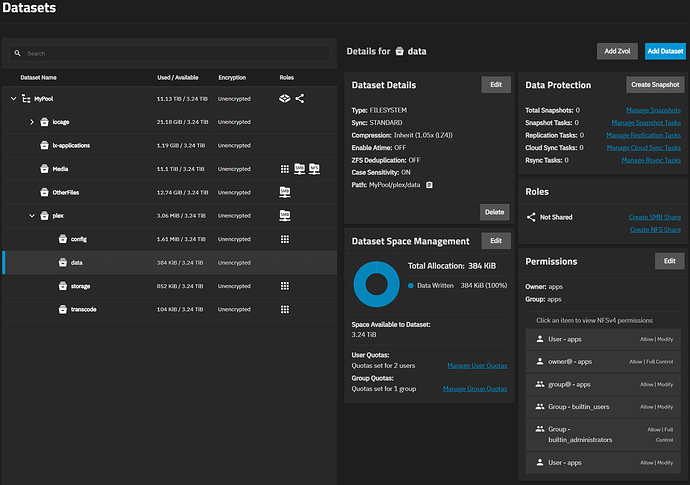Click the Add Zvol button
690x485 pixels.
tap(617, 51)
